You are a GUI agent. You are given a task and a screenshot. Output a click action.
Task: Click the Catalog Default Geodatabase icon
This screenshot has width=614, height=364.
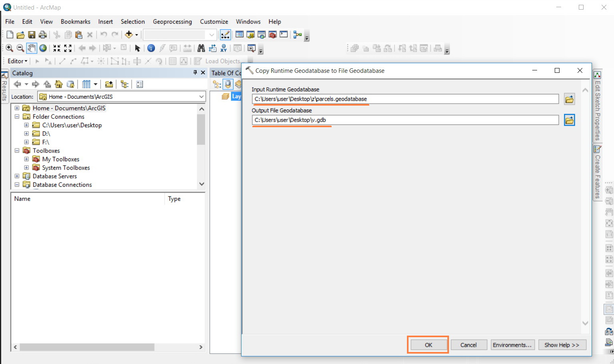click(70, 84)
